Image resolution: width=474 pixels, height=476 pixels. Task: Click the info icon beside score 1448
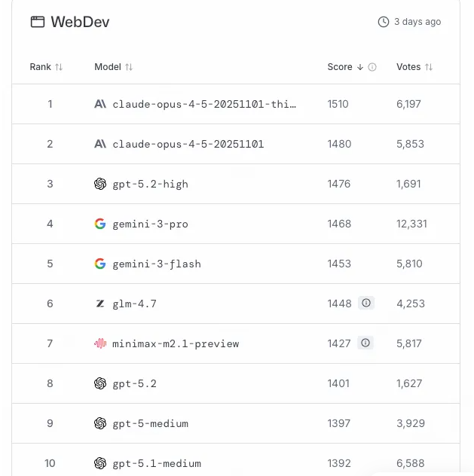[x=366, y=303]
